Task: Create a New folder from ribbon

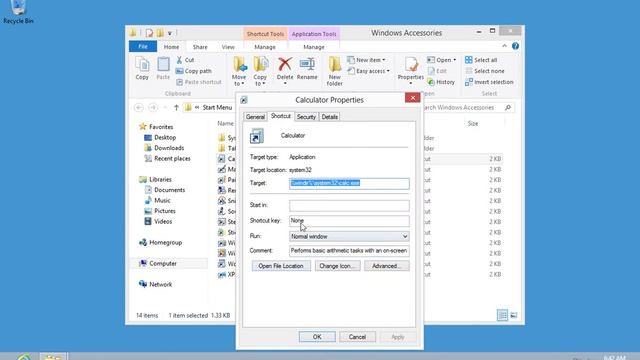Action: [x=334, y=71]
